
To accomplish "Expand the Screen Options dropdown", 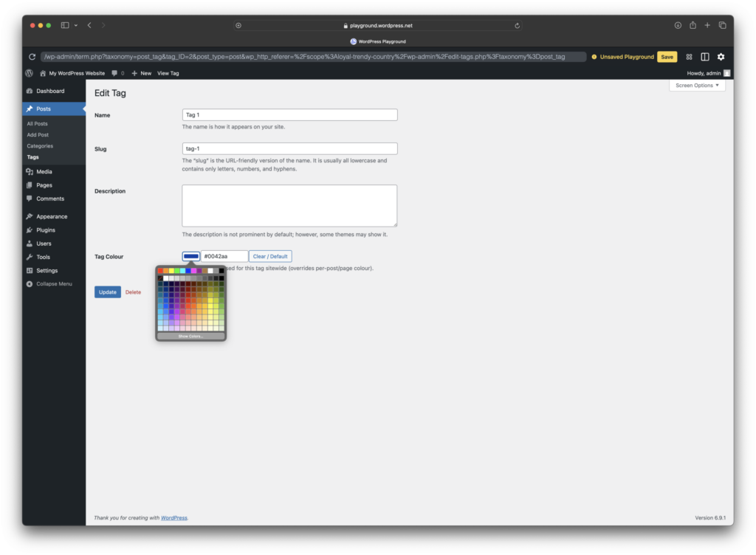I will tap(697, 86).
